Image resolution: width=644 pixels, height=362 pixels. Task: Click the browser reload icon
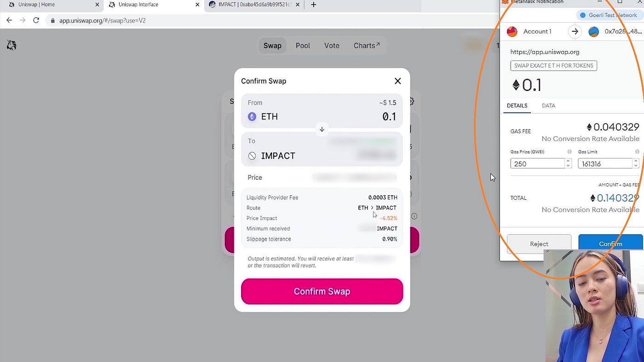[x=36, y=20]
